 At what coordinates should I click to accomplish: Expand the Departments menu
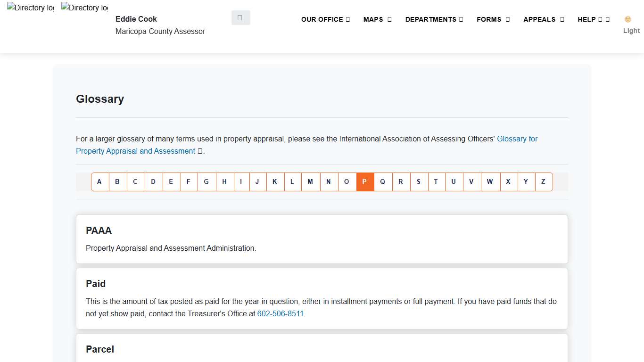(434, 19)
